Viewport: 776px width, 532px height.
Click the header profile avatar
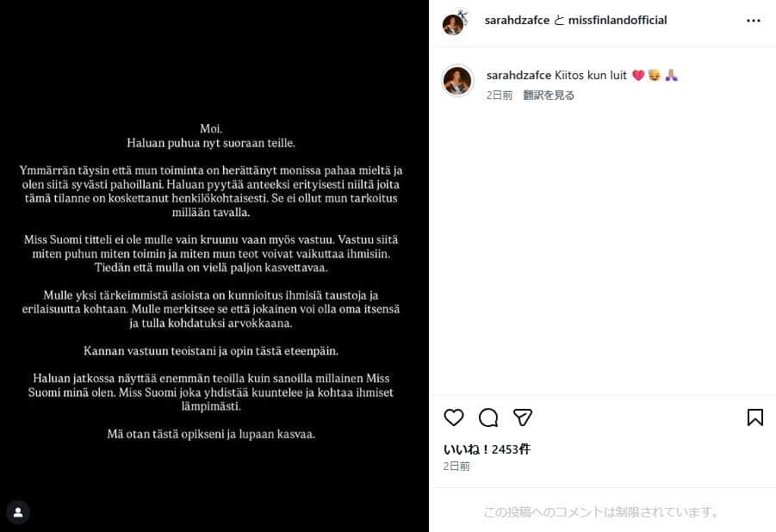pyautogui.click(x=454, y=22)
